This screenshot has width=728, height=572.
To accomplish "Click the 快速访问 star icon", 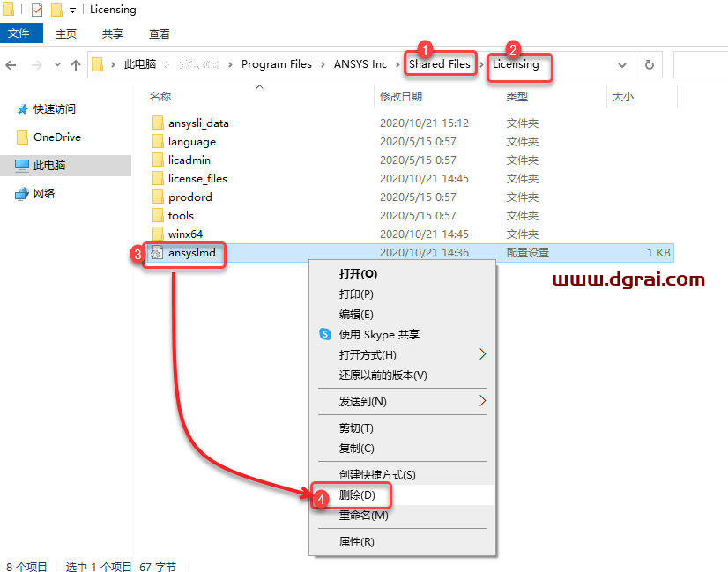I will pos(22,109).
